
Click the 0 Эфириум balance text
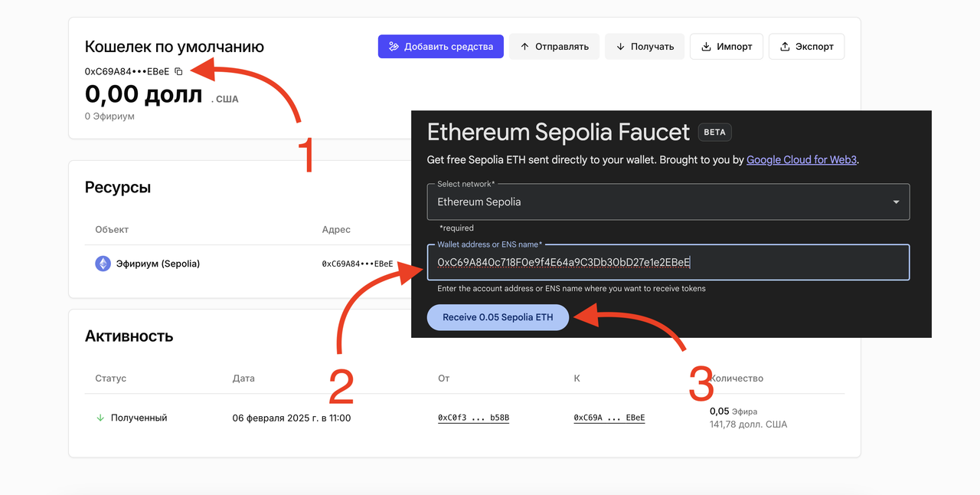tap(109, 116)
